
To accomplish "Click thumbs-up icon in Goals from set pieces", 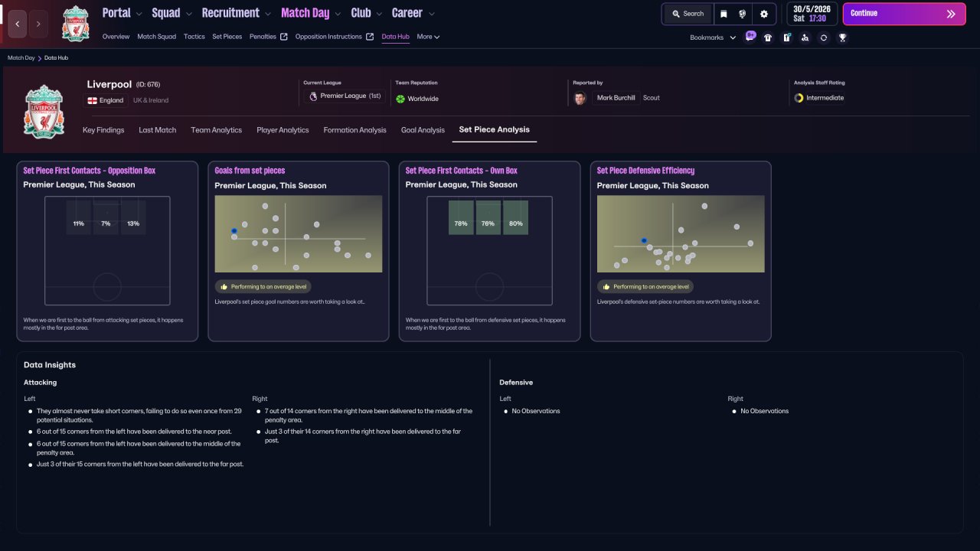I will point(224,287).
